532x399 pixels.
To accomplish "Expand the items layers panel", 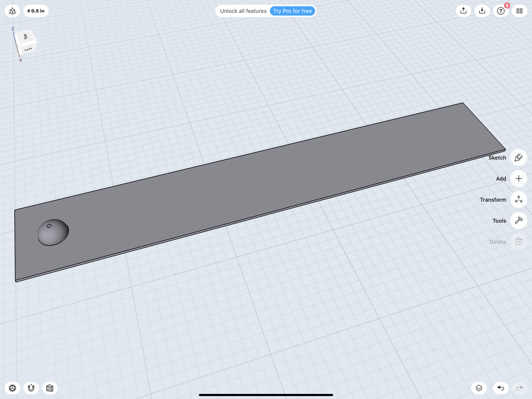I will 479,388.
